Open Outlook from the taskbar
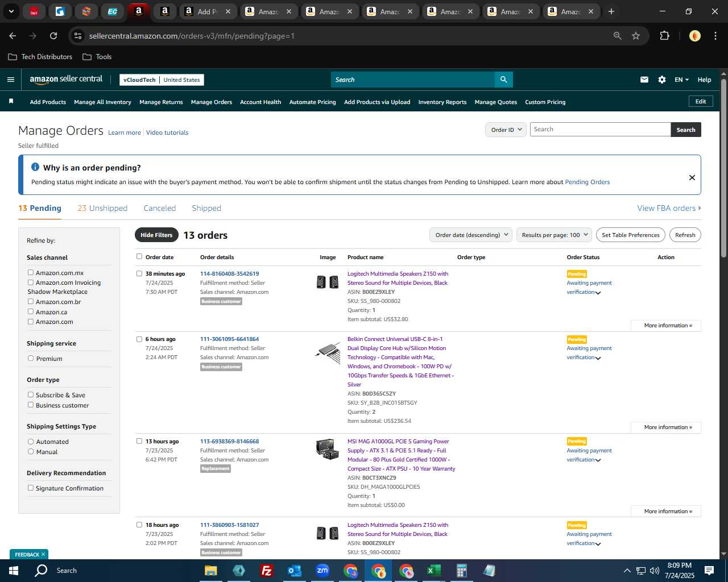 pyautogui.click(x=294, y=571)
